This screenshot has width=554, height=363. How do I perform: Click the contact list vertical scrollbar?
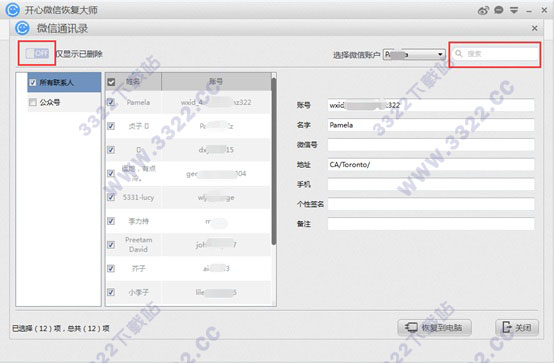coord(273,161)
